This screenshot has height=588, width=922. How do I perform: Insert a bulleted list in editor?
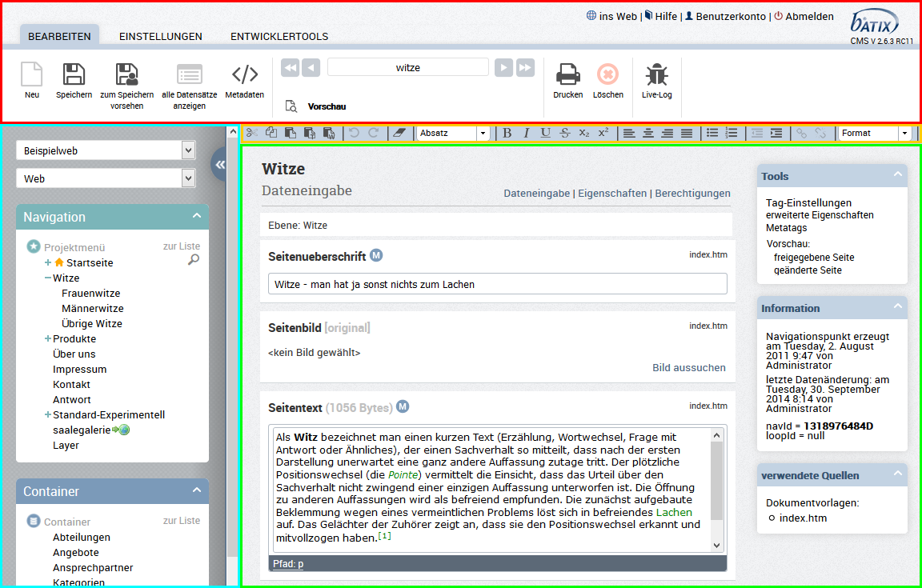point(712,134)
